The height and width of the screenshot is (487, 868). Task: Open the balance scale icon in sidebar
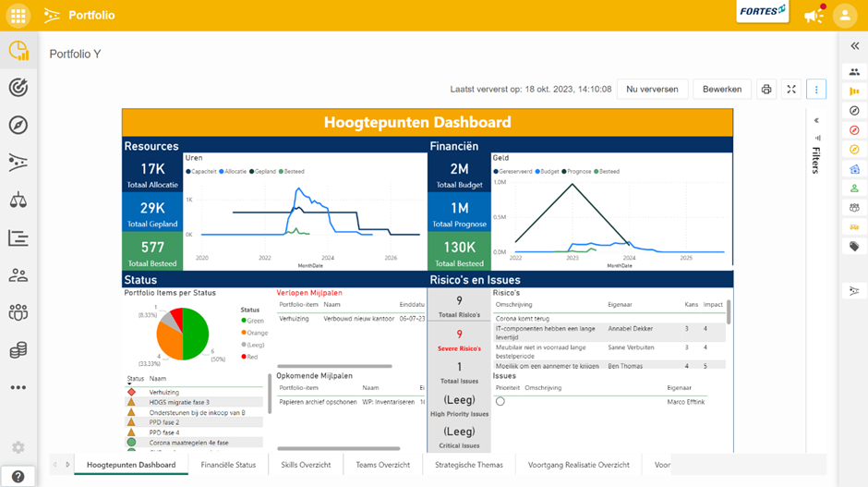coord(18,200)
